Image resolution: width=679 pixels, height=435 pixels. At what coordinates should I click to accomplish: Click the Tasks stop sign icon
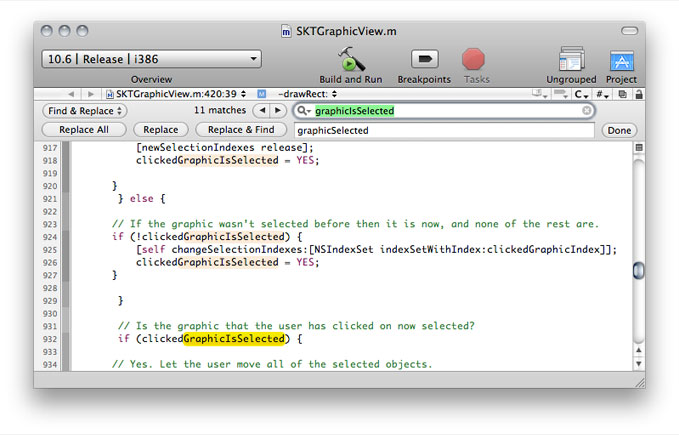tap(474, 59)
